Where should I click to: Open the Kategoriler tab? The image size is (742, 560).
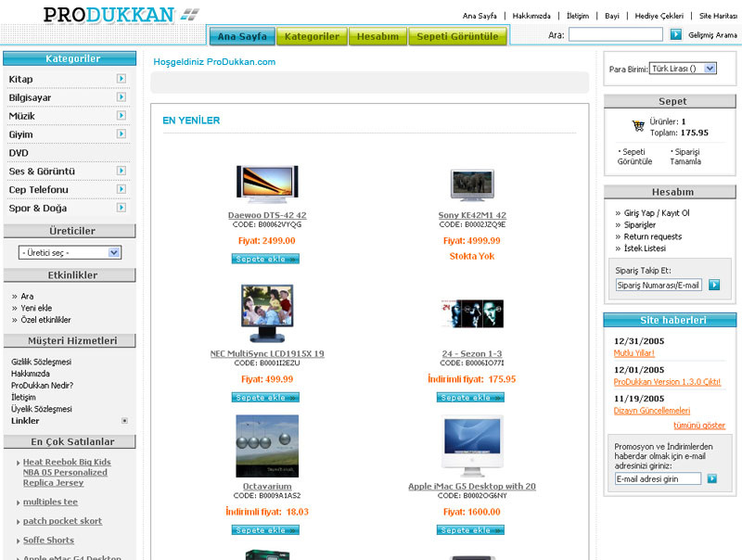tap(312, 36)
